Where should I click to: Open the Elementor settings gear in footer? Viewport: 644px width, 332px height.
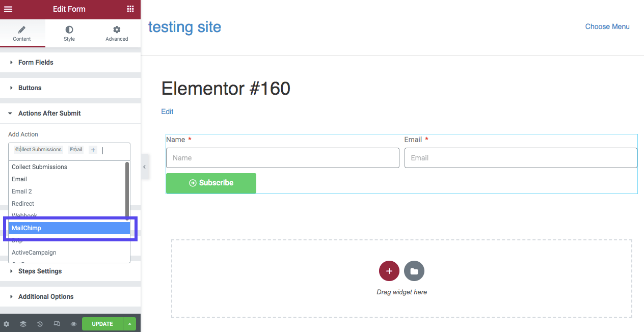coord(7,323)
